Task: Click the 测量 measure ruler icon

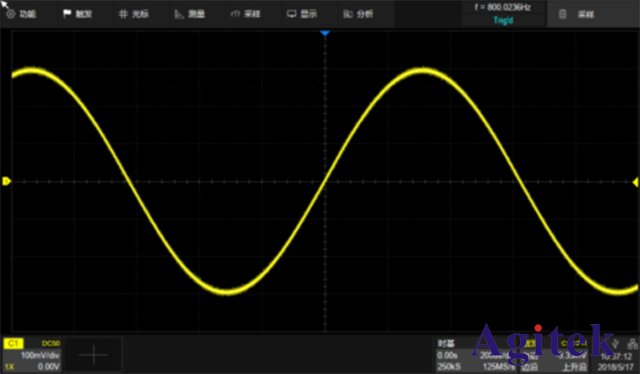Action: click(x=190, y=14)
